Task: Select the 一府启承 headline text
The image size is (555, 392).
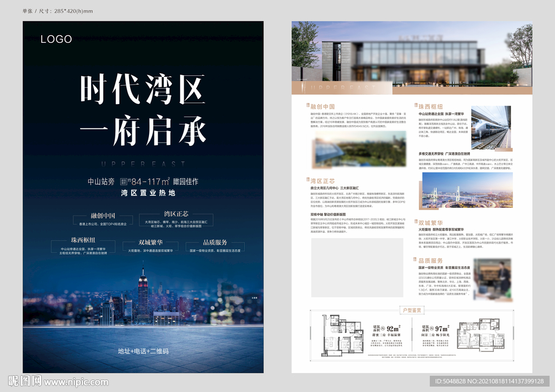Action: click(143, 130)
